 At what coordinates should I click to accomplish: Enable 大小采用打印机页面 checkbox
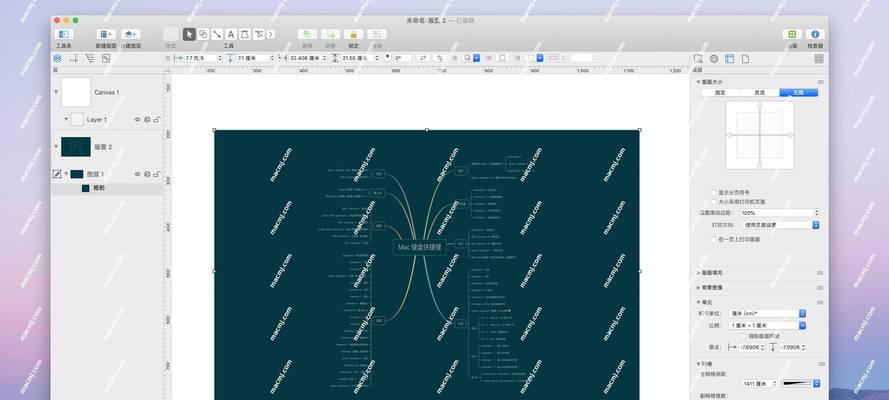(x=714, y=202)
